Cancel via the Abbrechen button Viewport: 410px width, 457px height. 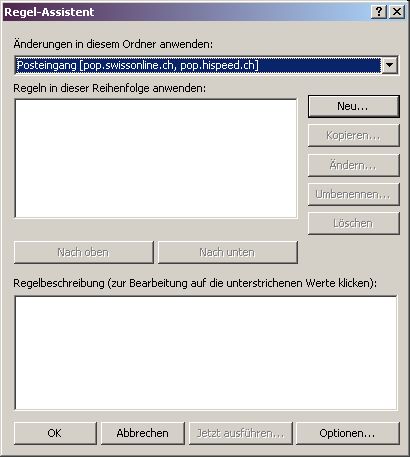pyautogui.click(x=143, y=433)
